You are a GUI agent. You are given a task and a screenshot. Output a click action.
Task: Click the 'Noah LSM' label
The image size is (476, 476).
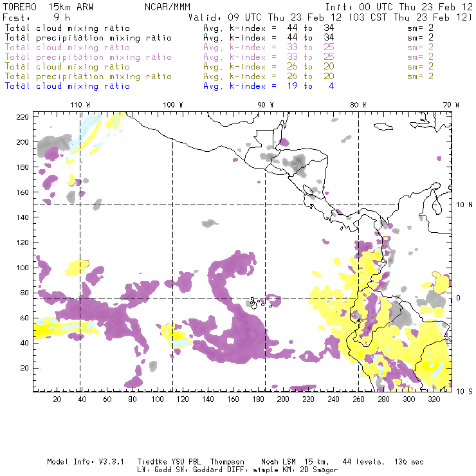(x=279, y=462)
